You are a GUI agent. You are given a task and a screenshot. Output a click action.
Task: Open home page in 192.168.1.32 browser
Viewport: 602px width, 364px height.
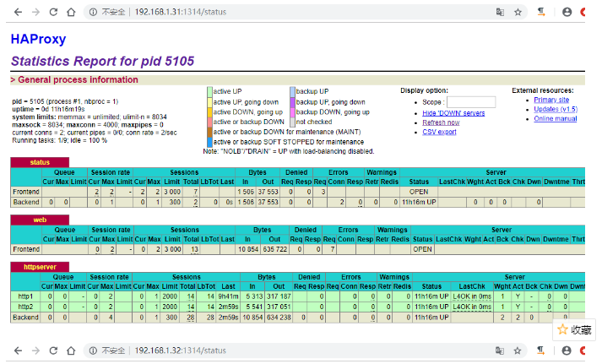[x=71, y=350]
